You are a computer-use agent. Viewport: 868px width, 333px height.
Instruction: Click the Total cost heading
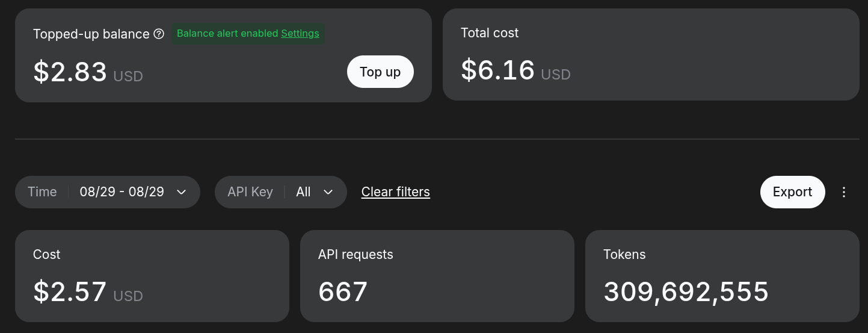pyautogui.click(x=490, y=33)
